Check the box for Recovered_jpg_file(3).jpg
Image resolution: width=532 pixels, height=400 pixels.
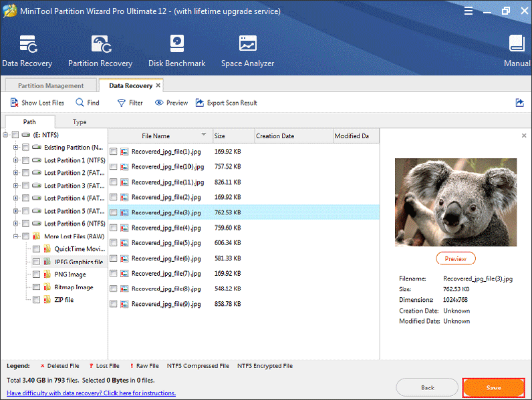(x=114, y=212)
